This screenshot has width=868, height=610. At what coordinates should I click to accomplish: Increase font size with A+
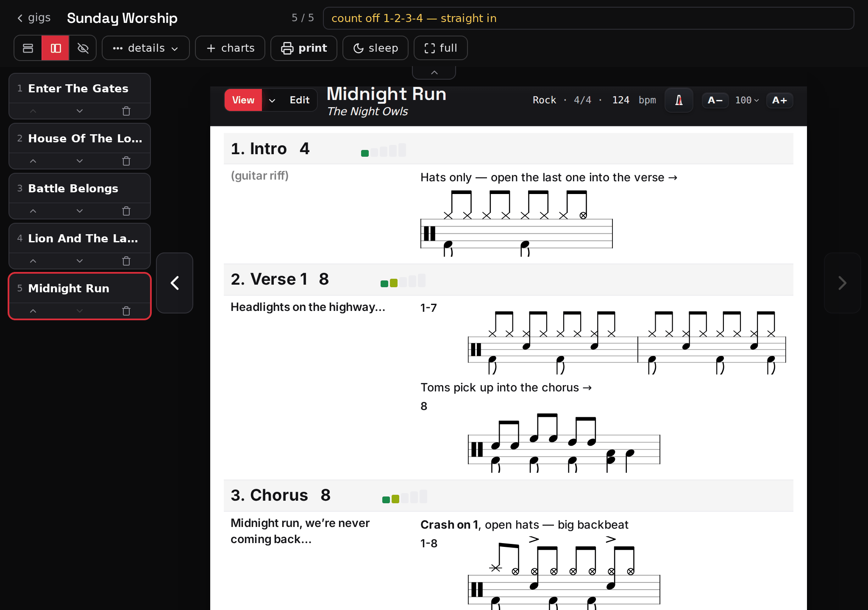click(779, 100)
